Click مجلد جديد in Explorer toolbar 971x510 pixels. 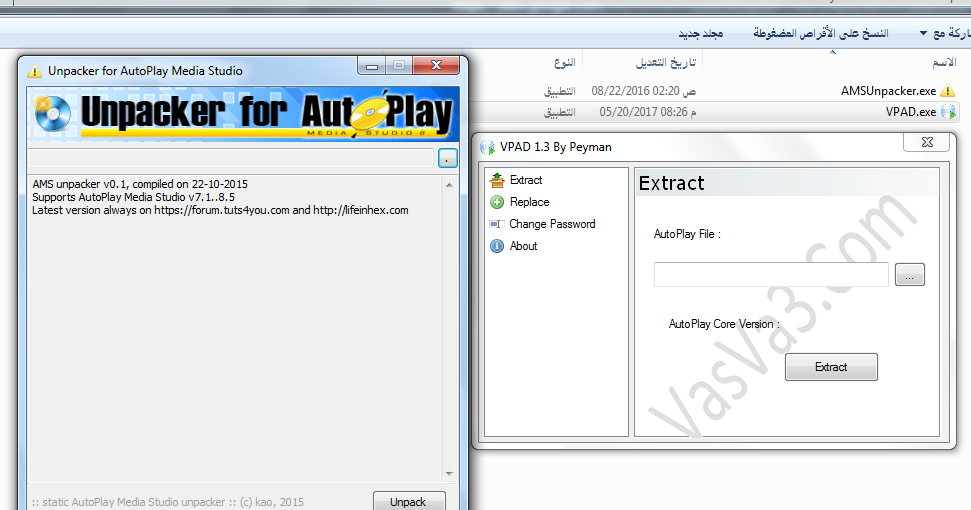(700, 33)
